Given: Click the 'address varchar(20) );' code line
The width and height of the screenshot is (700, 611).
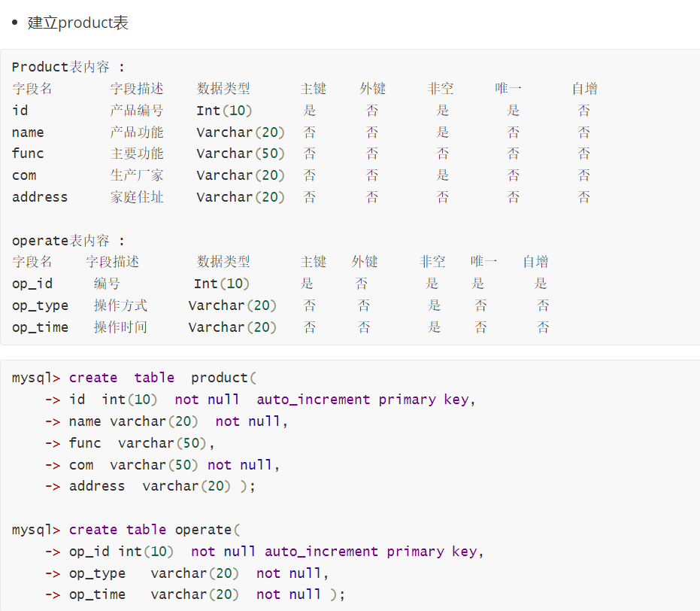Looking at the screenshot, I should pyautogui.click(x=150, y=486).
